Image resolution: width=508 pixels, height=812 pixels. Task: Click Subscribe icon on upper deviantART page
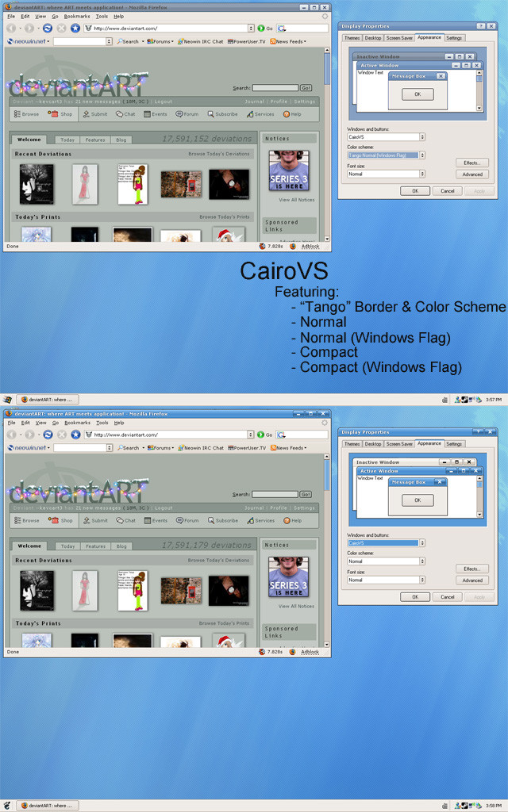(210, 114)
